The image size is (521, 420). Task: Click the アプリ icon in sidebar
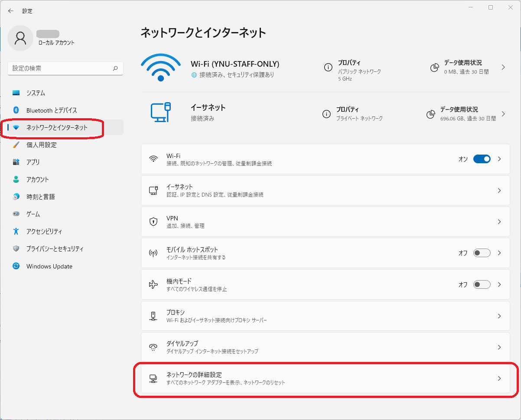[16, 162]
